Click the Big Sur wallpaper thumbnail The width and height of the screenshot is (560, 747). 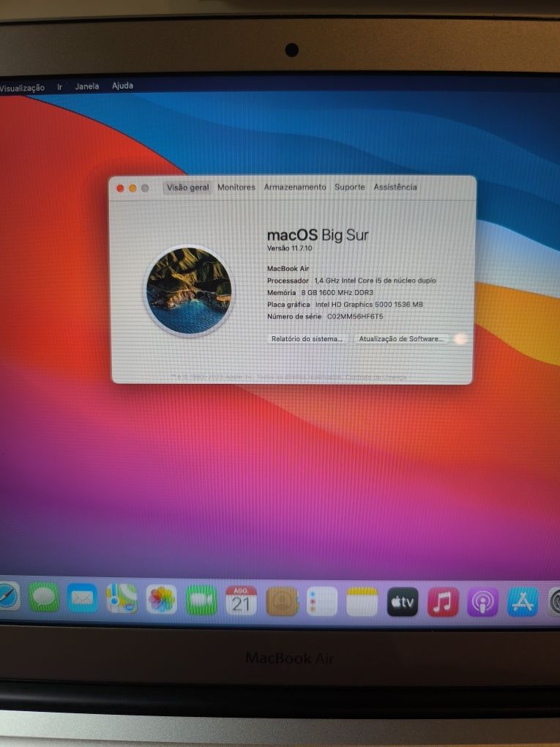(189, 291)
